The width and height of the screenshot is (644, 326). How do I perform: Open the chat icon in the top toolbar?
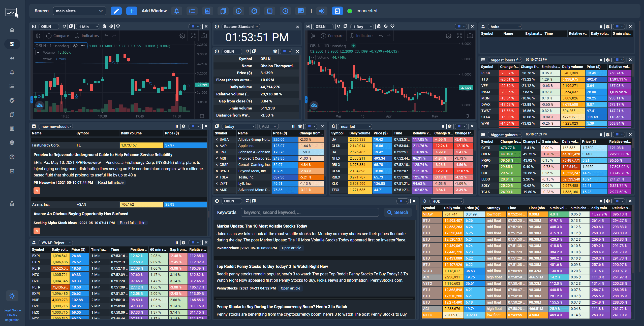(301, 11)
